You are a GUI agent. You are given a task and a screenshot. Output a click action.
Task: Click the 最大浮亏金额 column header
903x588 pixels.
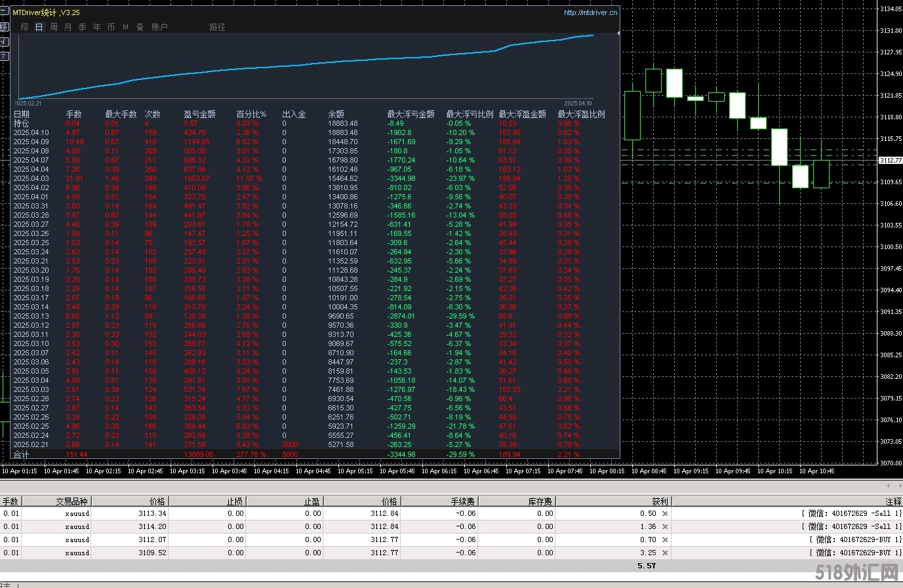(x=411, y=114)
